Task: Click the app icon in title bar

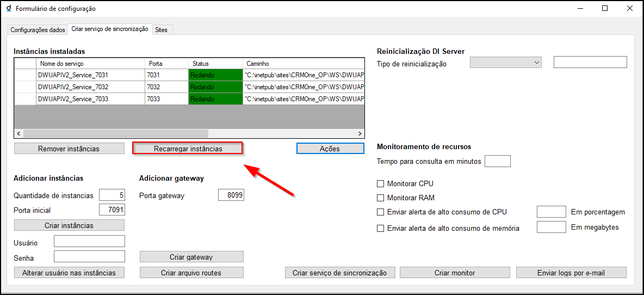Action: point(8,9)
